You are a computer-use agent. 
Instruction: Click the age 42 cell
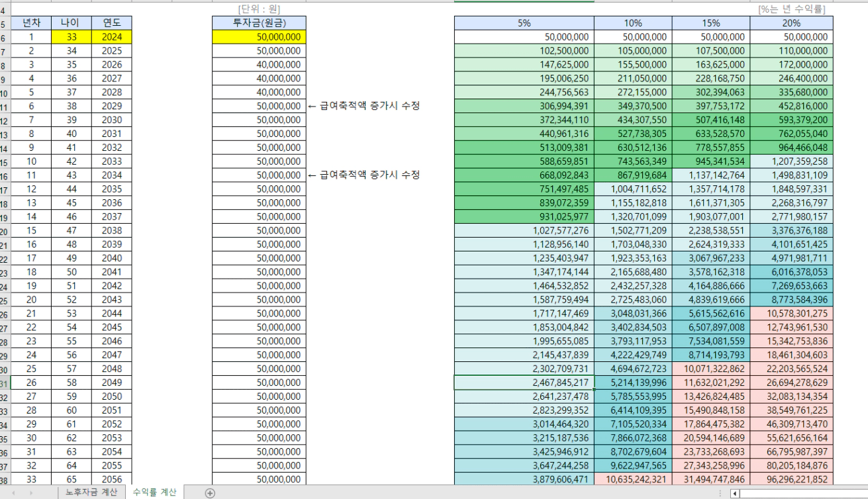click(72, 161)
